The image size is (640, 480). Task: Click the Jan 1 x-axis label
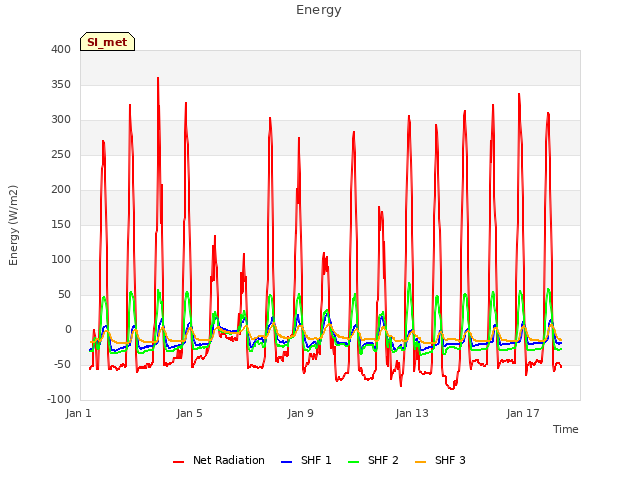tap(78, 413)
